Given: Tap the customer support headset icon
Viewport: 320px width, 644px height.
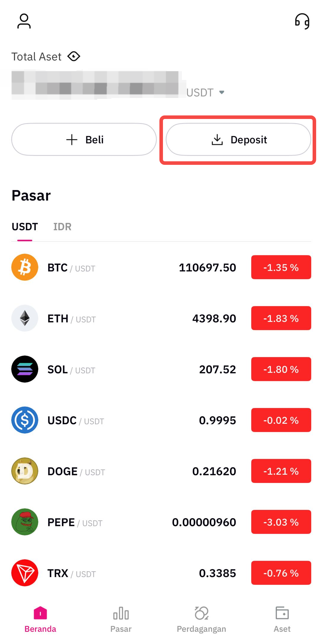Looking at the screenshot, I should (x=302, y=21).
